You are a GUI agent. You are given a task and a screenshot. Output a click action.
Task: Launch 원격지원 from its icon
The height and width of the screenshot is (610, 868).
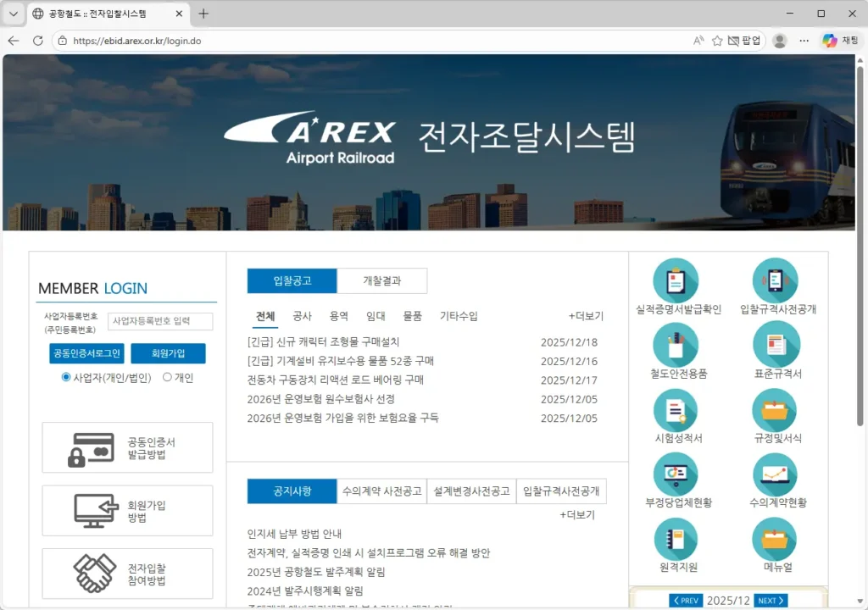(x=676, y=541)
